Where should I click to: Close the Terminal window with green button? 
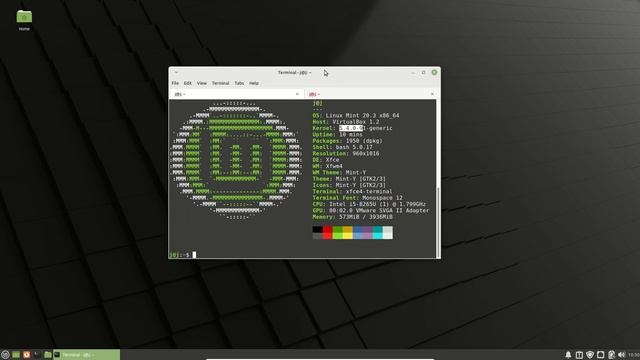coord(434,72)
